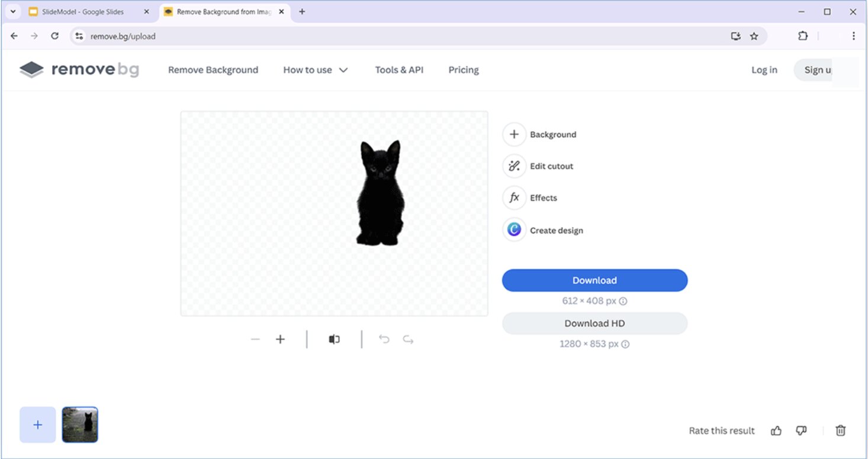The width and height of the screenshot is (868, 459).
Task: Give a thumbs down rating
Action: pyautogui.click(x=801, y=431)
